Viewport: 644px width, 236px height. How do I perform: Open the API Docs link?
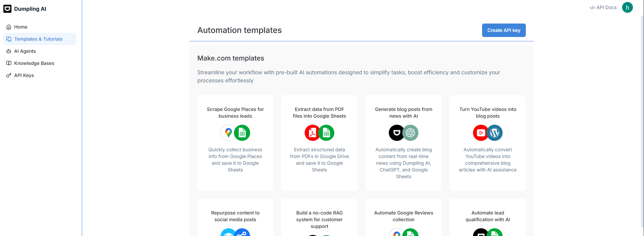tap(603, 7)
